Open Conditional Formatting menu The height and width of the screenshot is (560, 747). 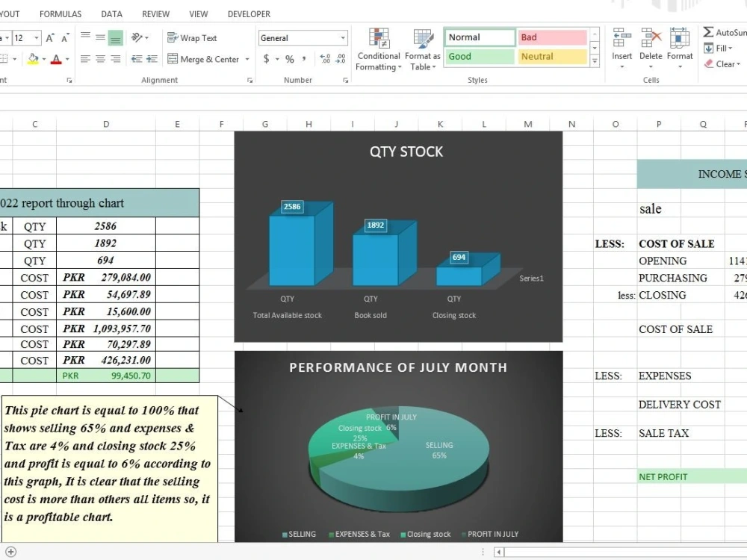click(379, 49)
